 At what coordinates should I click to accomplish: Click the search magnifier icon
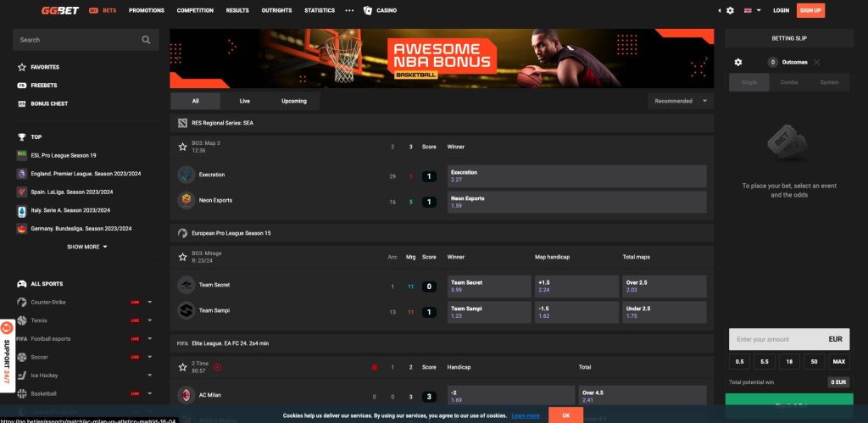coord(147,40)
